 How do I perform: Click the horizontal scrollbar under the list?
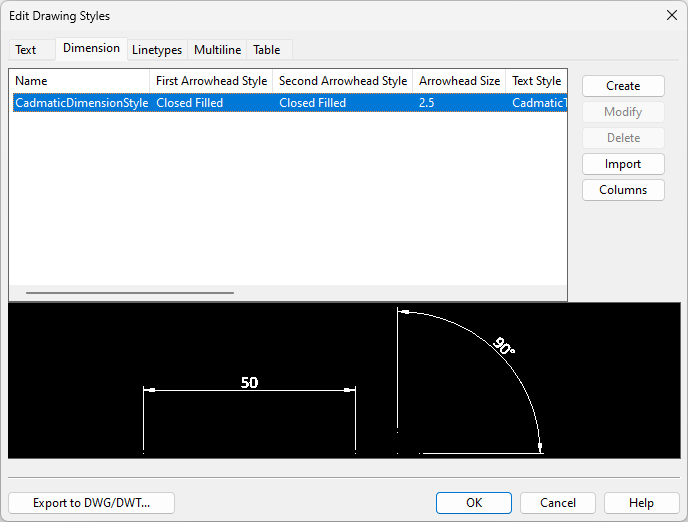click(x=130, y=293)
